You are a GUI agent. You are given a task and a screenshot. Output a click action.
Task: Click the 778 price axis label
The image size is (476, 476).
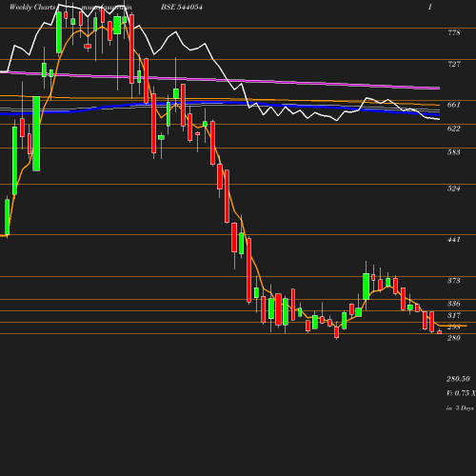454,32
